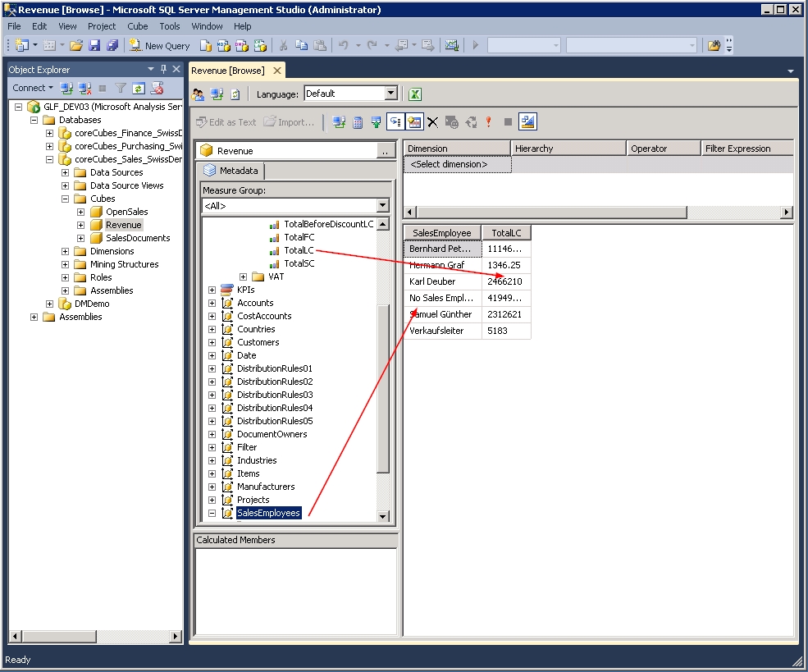Expand the coreCubes_Finance database node
The height and width of the screenshot is (672, 808).
click(x=49, y=133)
